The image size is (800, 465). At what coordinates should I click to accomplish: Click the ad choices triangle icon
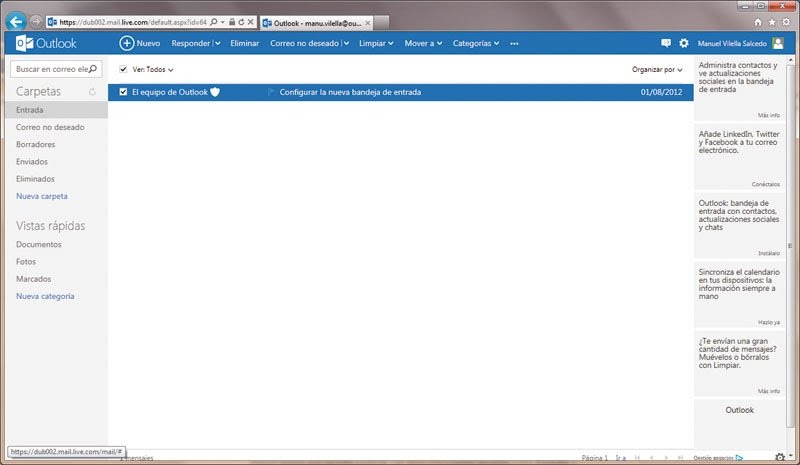click(739, 458)
